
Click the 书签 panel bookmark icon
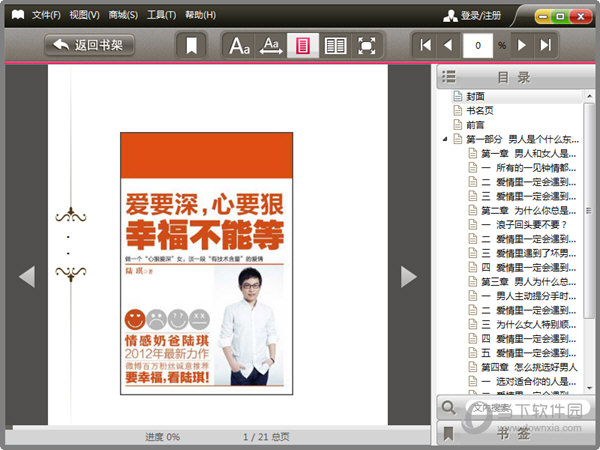pyautogui.click(x=448, y=434)
